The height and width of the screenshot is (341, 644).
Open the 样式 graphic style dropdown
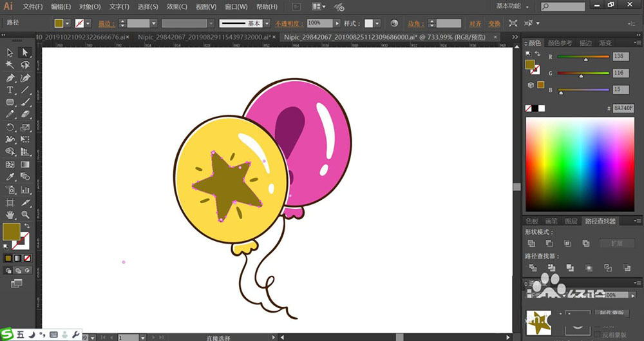pos(377,23)
